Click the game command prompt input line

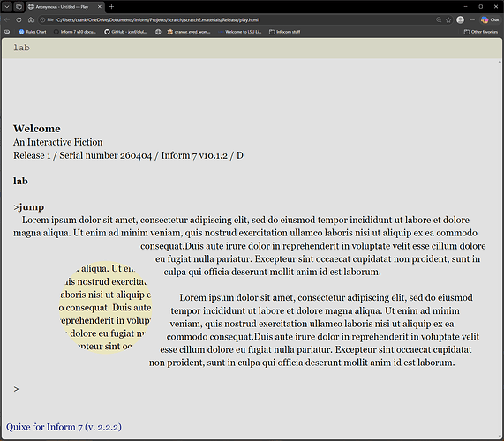coord(251,389)
